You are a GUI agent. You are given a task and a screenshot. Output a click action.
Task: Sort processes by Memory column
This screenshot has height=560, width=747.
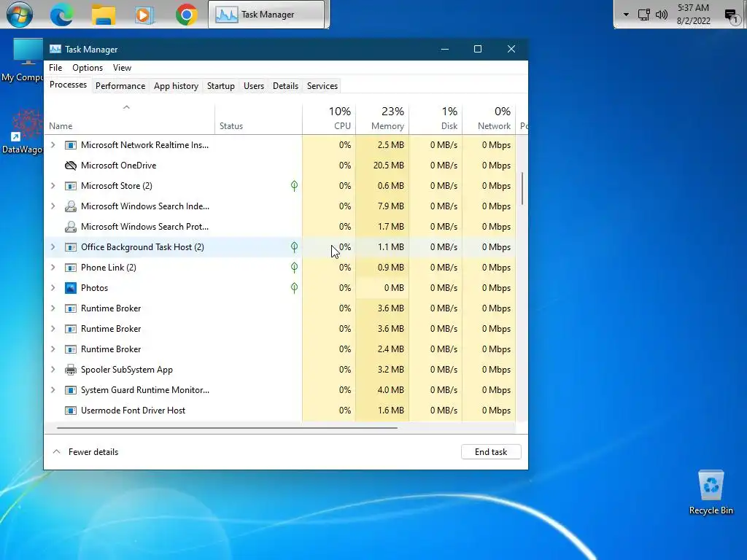click(x=382, y=119)
